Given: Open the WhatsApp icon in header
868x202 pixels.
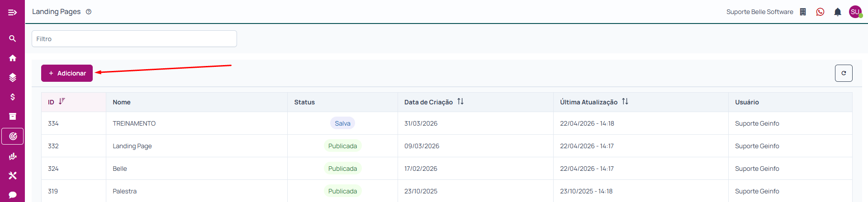Looking at the screenshot, I should 820,12.
